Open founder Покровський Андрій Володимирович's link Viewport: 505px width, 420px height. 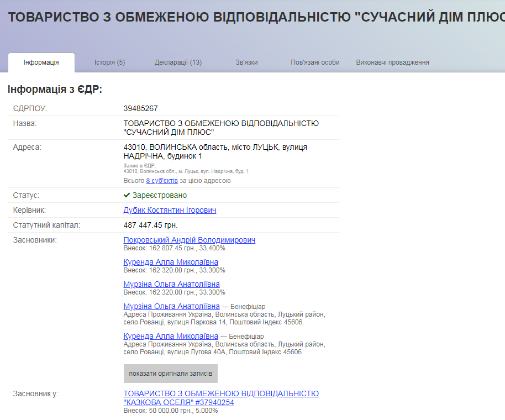pyautogui.click(x=190, y=240)
